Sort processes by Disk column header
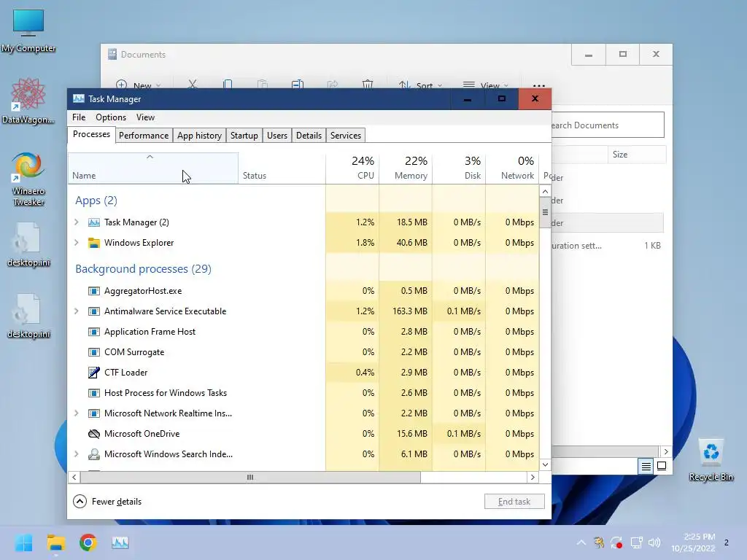This screenshot has width=747, height=560. click(x=460, y=168)
